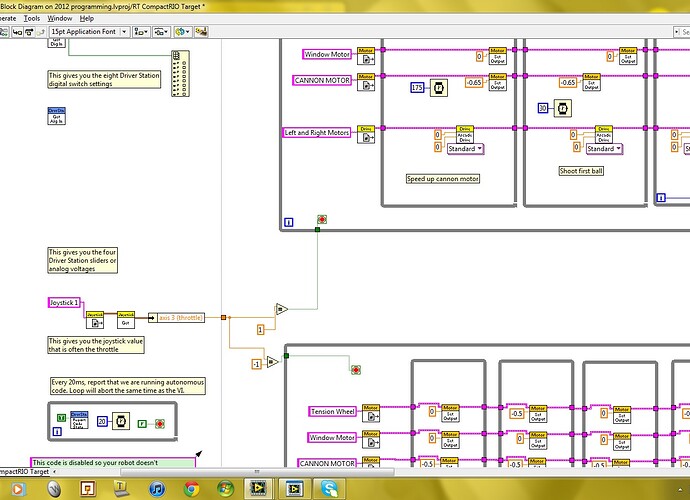
Task: Select -0.65 constant in Speed up cannon frame
Action: [x=474, y=82]
